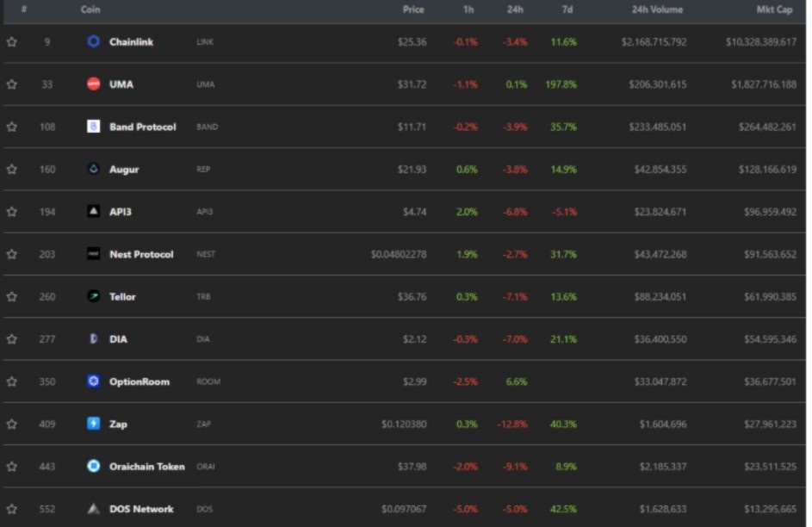Toggle the favorite star for DIA

(12, 339)
